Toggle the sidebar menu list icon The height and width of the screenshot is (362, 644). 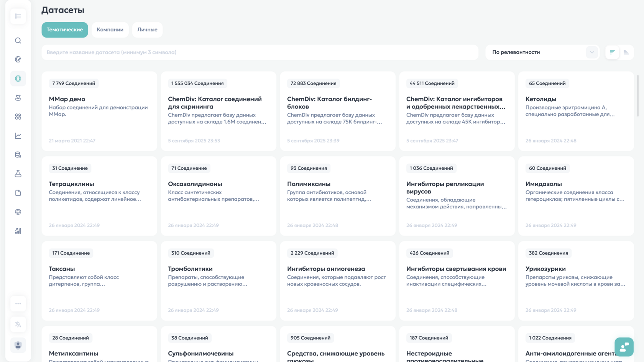coord(18,16)
